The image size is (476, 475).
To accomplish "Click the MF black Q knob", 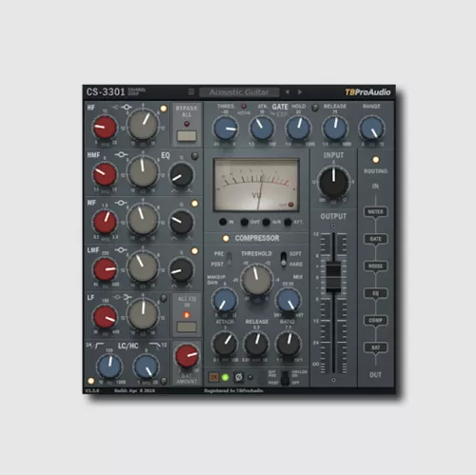I will point(181,222).
